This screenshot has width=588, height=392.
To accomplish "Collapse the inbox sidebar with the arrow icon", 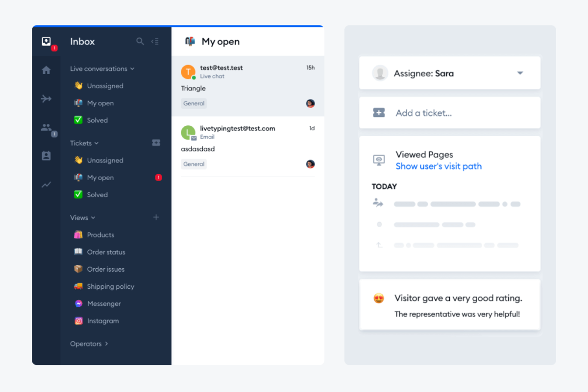I will click(x=155, y=41).
